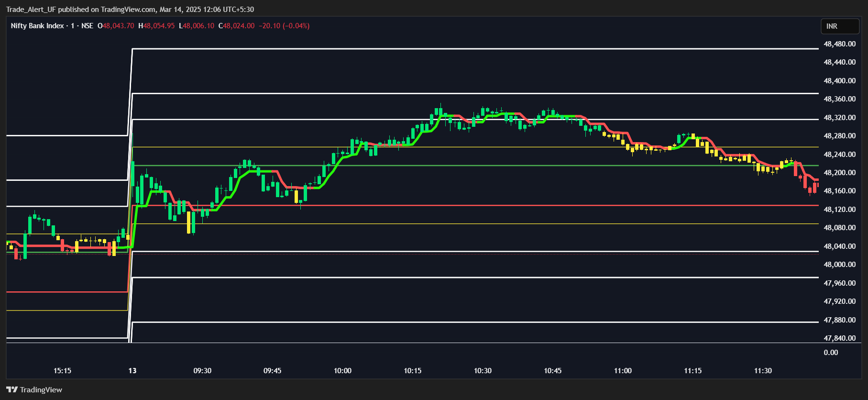Click the low value L48,006.10
This screenshot has width=868, height=400.
click(197, 26)
